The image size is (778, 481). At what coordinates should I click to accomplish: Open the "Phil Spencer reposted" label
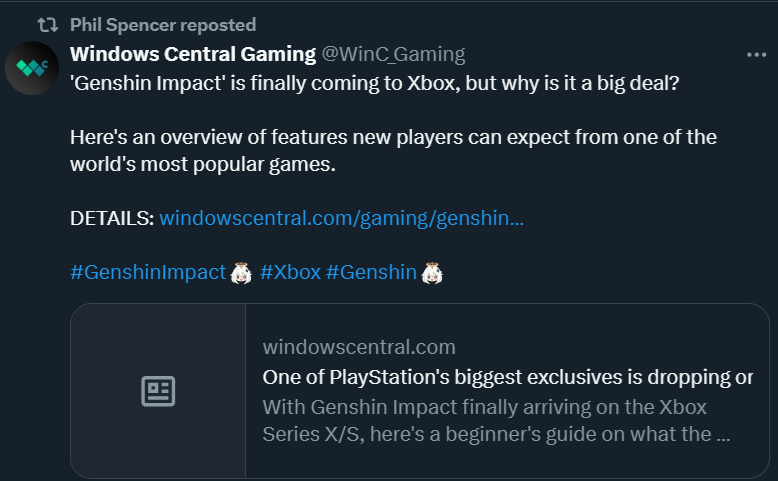coord(163,24)
